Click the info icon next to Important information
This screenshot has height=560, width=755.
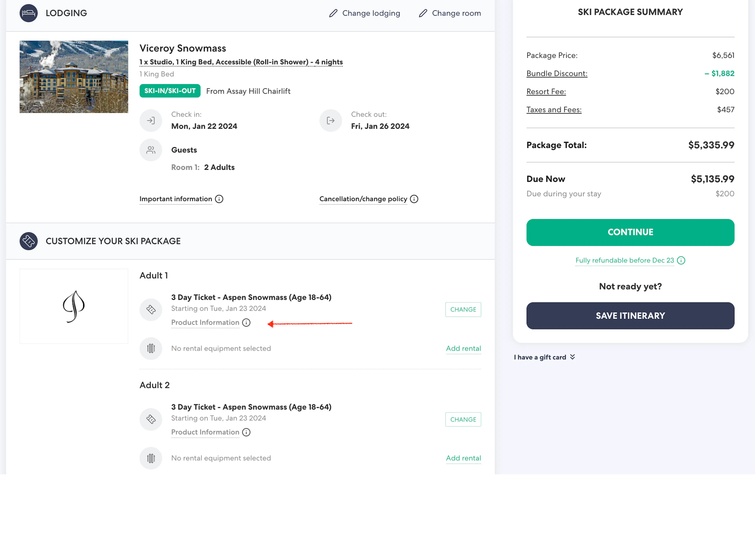click(x=219, y=199)
